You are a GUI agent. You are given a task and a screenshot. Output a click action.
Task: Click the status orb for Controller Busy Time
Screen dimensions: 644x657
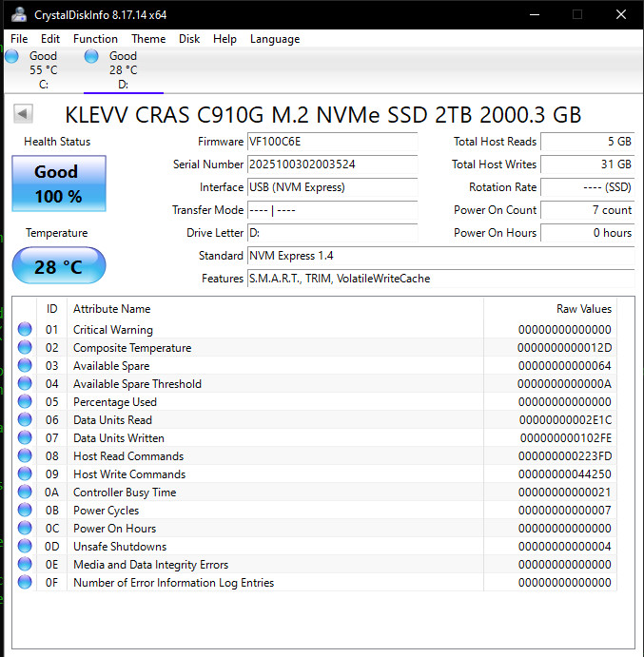click(25, 492)
